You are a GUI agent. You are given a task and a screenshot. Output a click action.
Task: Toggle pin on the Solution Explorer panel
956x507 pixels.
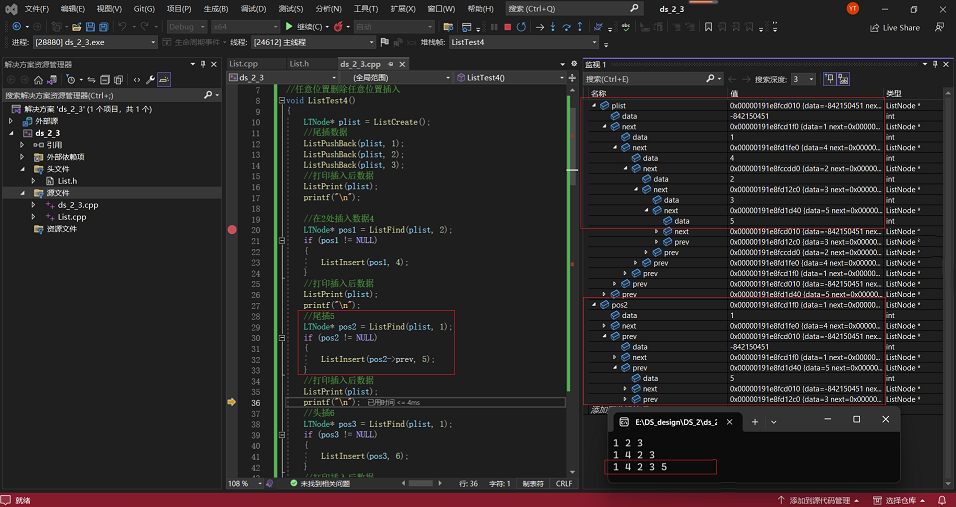click(204, 64)
